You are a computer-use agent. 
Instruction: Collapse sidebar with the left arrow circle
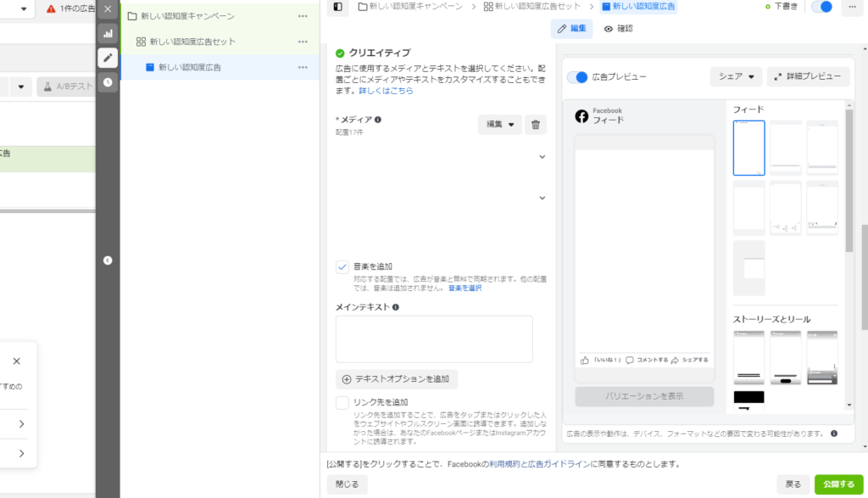108,260
